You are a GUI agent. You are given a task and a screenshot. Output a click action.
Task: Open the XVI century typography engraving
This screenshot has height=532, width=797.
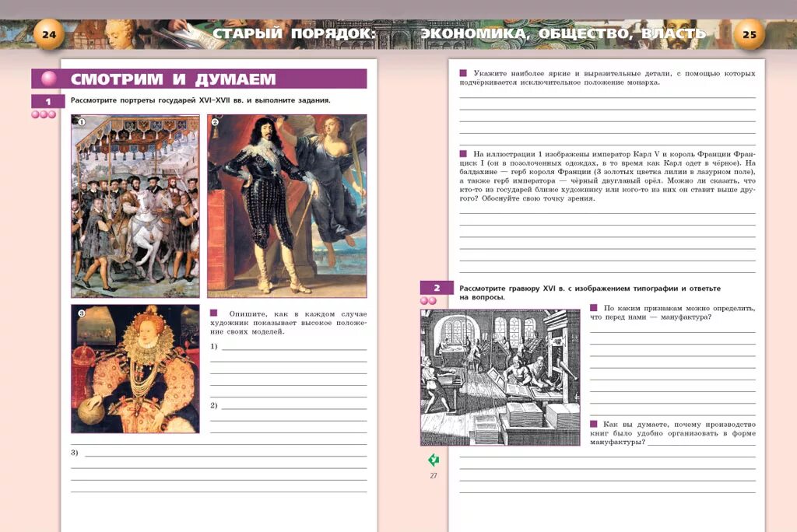(500, 377)
